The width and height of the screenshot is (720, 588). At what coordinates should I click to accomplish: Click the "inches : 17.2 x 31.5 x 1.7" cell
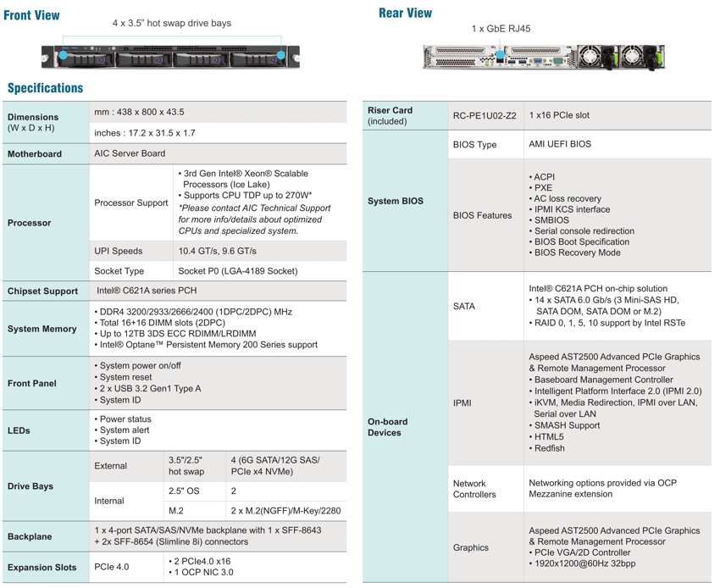145,133
